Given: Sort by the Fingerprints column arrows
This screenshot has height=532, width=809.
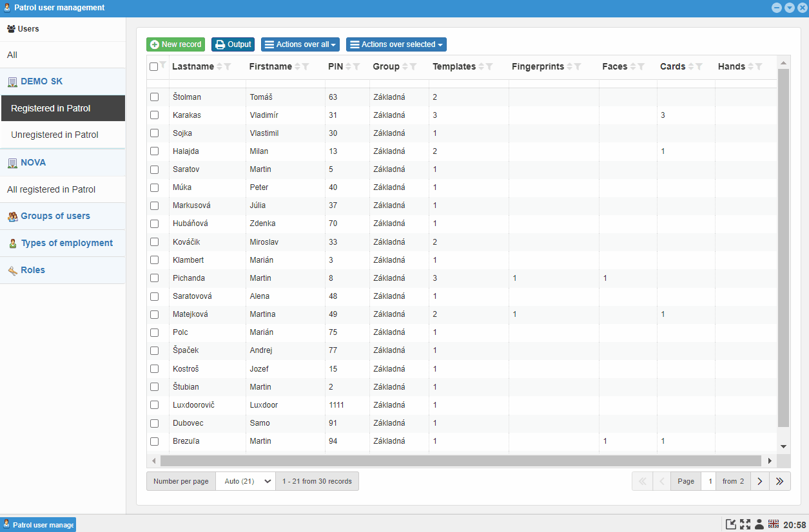Looking at the screenshot, I should click(570, 66).
